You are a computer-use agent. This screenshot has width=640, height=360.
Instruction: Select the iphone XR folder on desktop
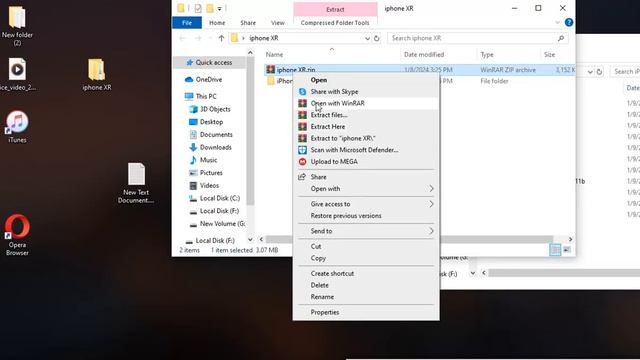click(x=97, y=74)
